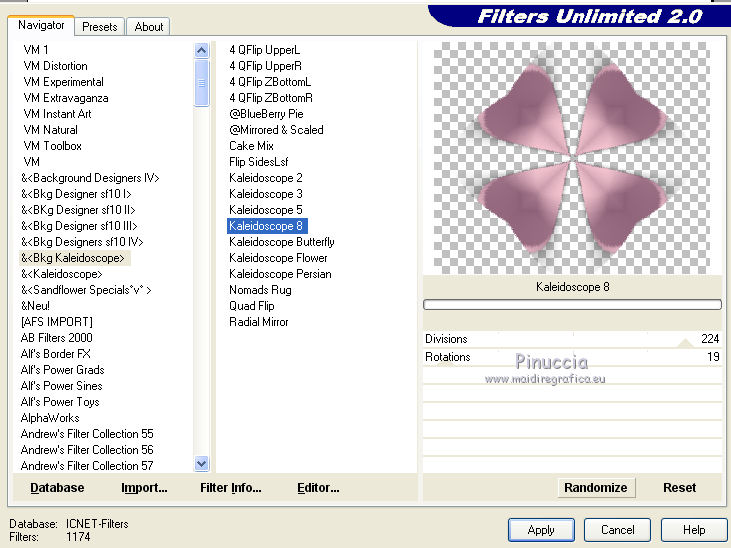Select &<Bkg Designer sf10 III> category
This screenshot has width=731, height=548.
click(x=79, y=226)
